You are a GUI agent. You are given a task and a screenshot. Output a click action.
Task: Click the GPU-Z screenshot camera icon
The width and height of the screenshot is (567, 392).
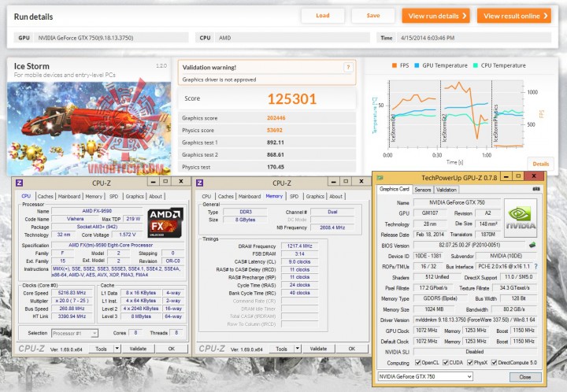click(536, 189)
